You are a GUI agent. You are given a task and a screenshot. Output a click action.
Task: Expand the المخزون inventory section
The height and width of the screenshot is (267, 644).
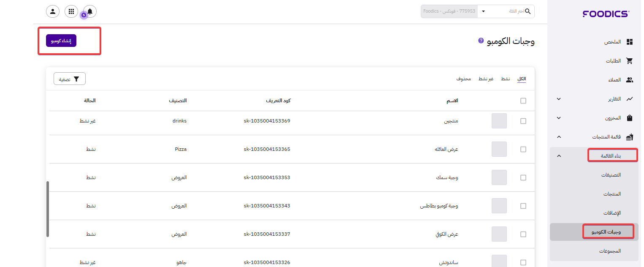[x=559, y=118]
